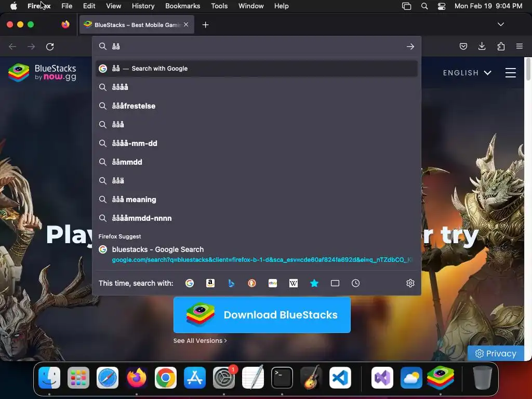The height and width of the screenshot is (399, 532).
Task: Click the menu bar date and time
Action: coord(488,6)
